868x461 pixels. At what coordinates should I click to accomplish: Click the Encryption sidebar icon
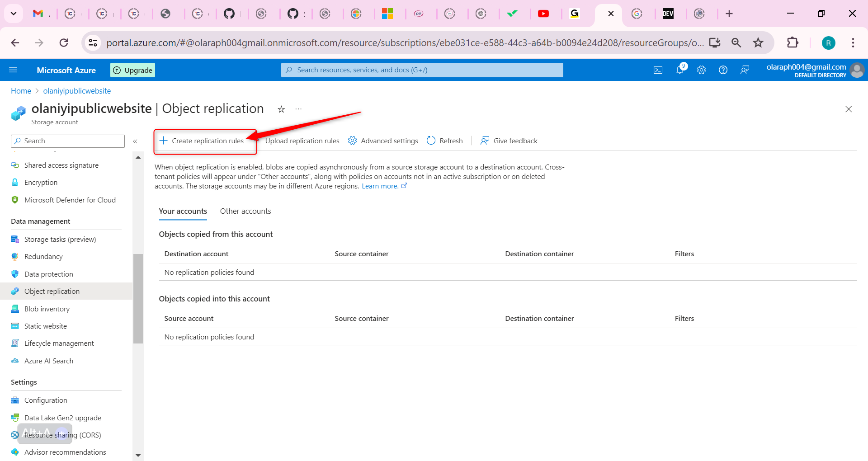tap(15, 182)
